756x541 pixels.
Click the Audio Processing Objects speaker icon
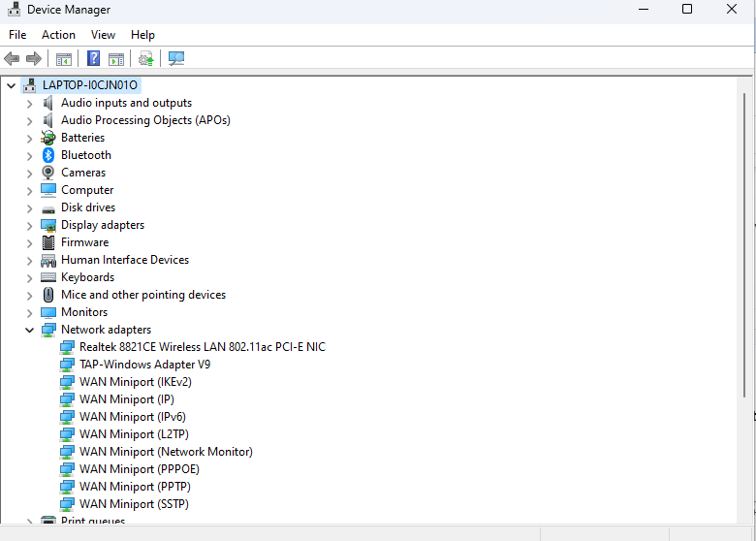tap(48, 120)
